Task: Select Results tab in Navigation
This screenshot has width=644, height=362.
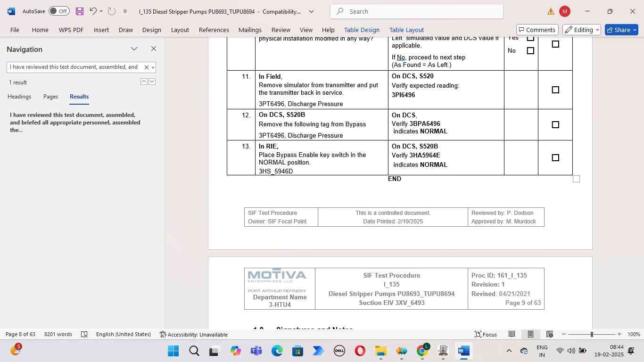Action: (79, 97)
